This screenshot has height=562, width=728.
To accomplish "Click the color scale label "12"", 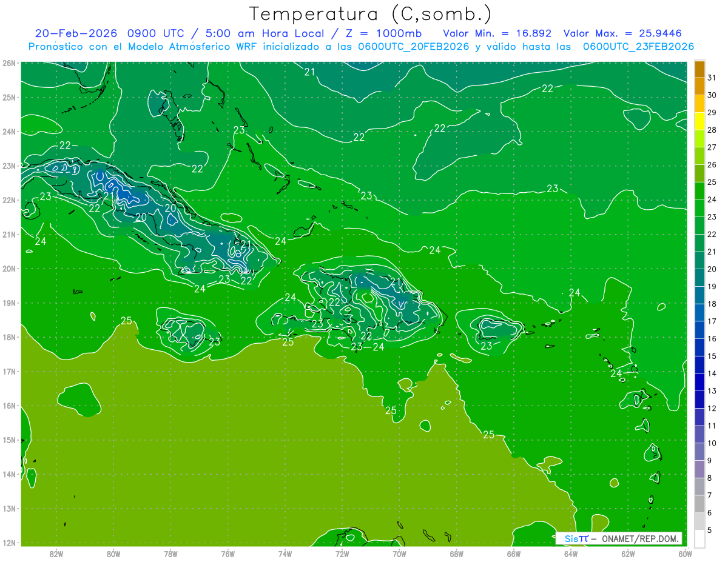I will [x=712, y=408].
